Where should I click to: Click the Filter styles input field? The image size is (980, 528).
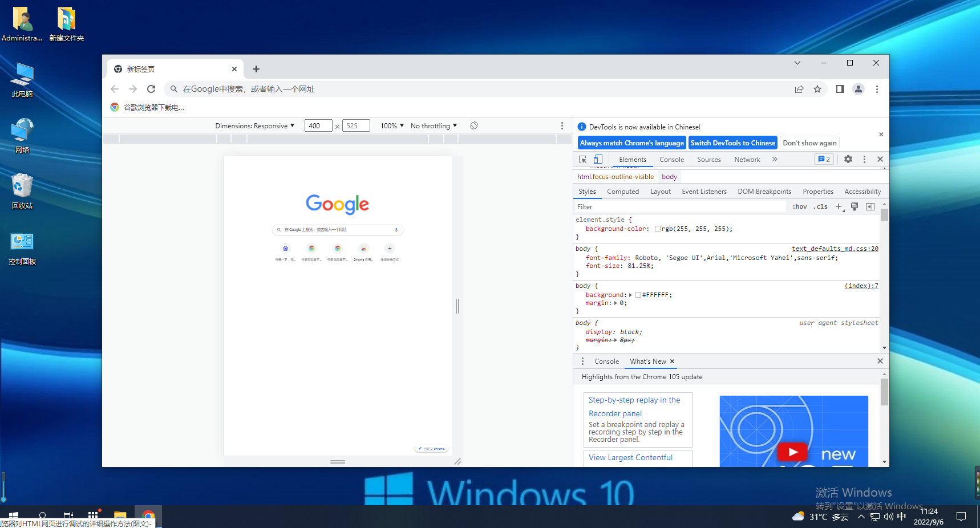(679, 207)
